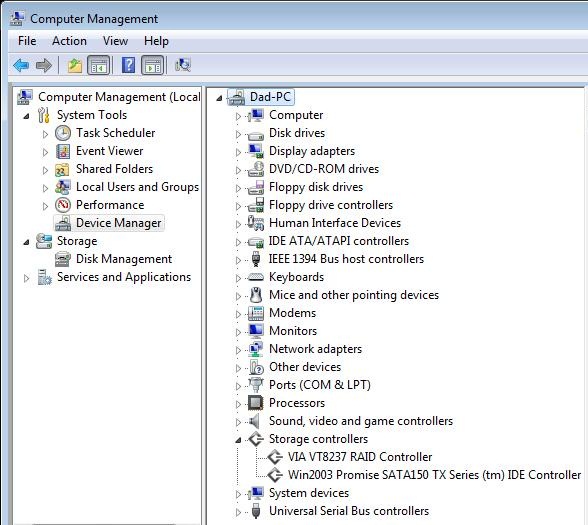Expand the Disk drives node
This screenshot has height=525, width=588.
click(238, 134)
